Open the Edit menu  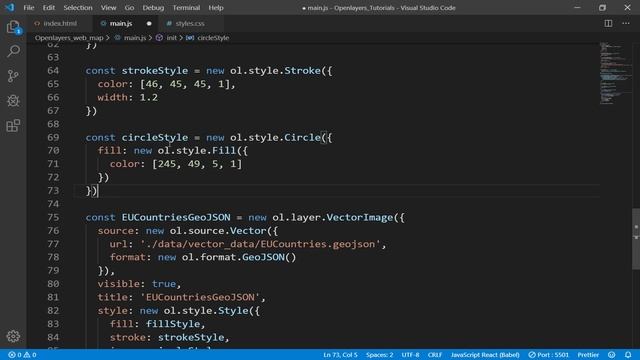(x=49, y=8)
